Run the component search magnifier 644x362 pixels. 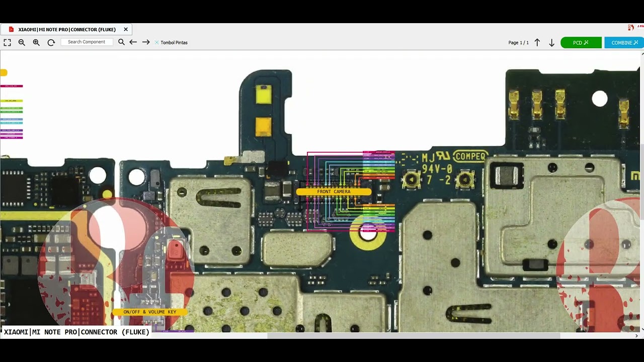pyautogui.click(x=121, y=42)
